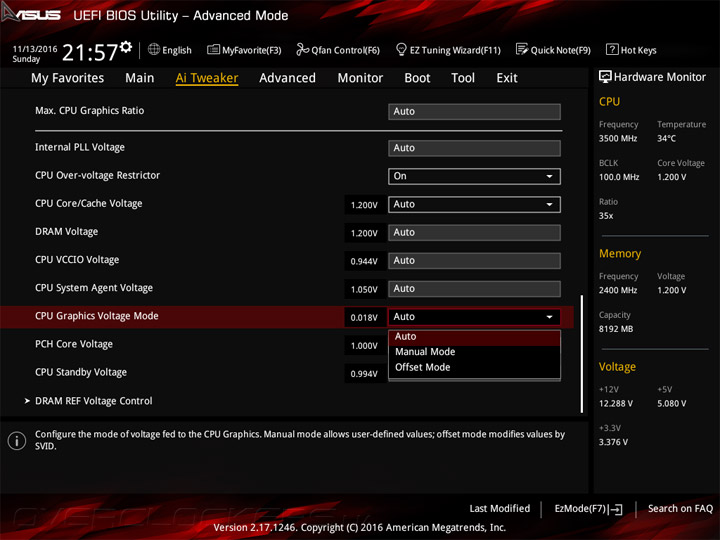
Task: Switch to the Boot tab
Action: point(417,78)
